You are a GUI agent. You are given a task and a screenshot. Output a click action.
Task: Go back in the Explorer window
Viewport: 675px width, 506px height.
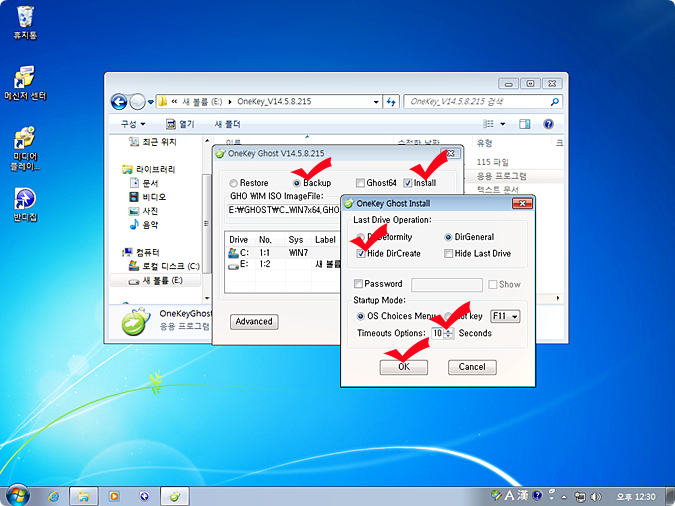pyautogui.click(x=119, y=102)
